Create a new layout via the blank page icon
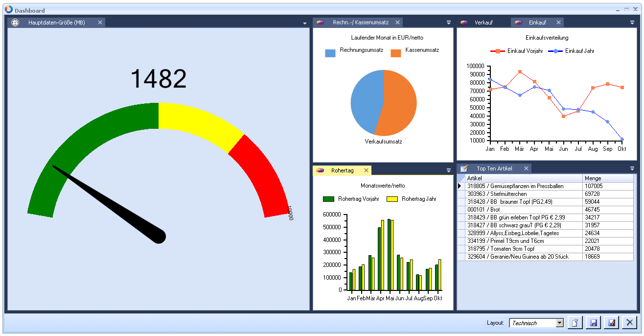 click(x=575, y=322)
